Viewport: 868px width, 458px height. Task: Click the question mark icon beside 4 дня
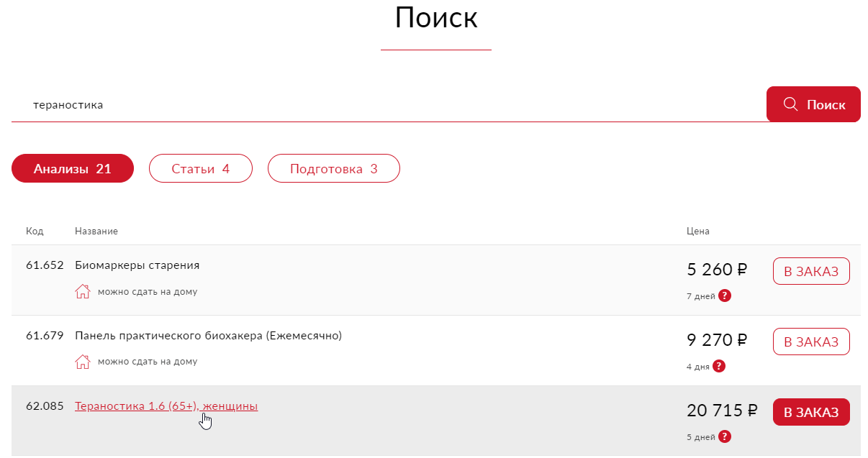pos(719,366)
